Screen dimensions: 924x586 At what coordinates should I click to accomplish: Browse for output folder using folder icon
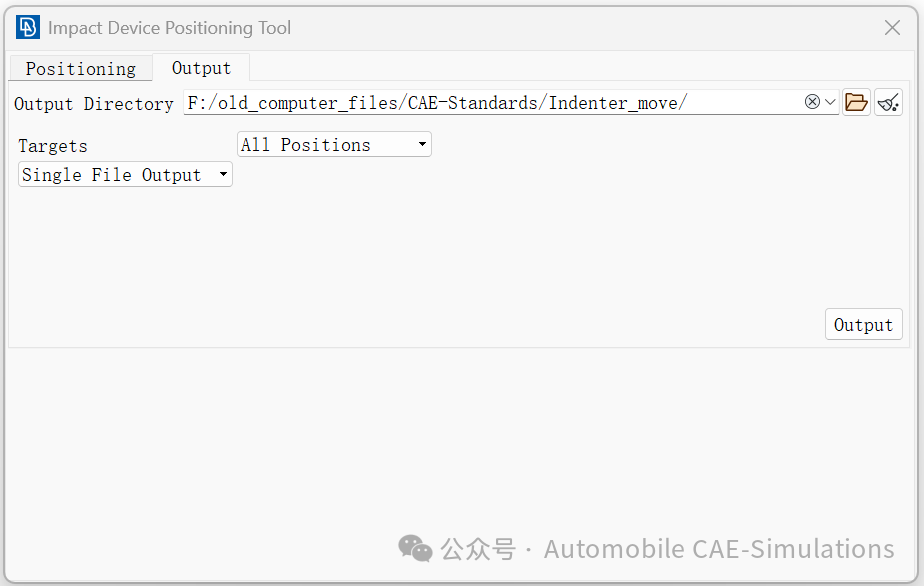click(856, 103)
